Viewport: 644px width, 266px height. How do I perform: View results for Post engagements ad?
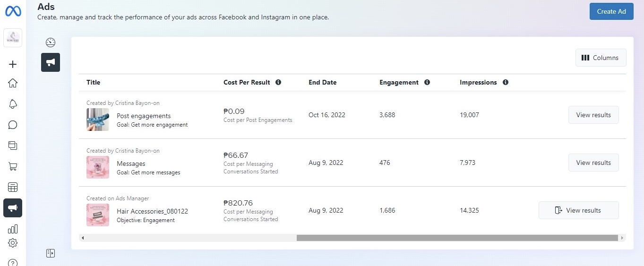[593, 115]
